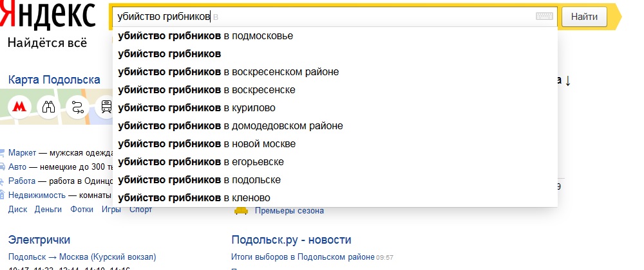The width and height of the screenshot is (644, 270).
Task: Open the Премьеры сезона link
Action: (x=289, y=211)
